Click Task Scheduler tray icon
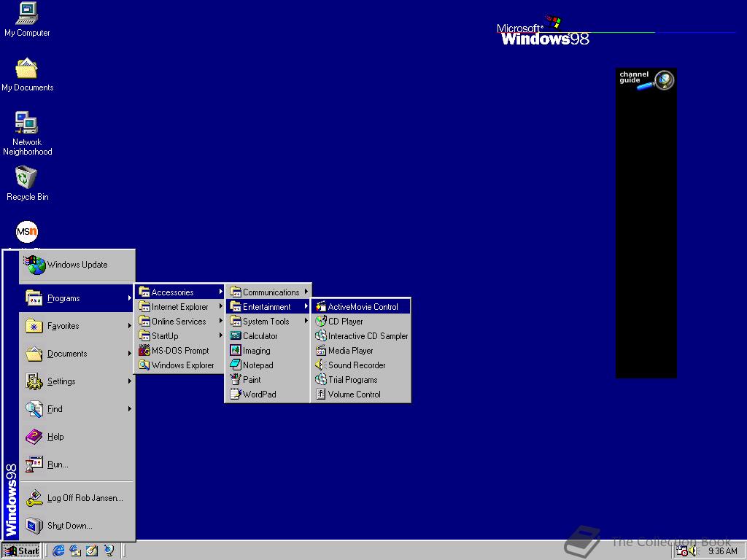Viewport: 747px width, 560px height. (682, 551)
